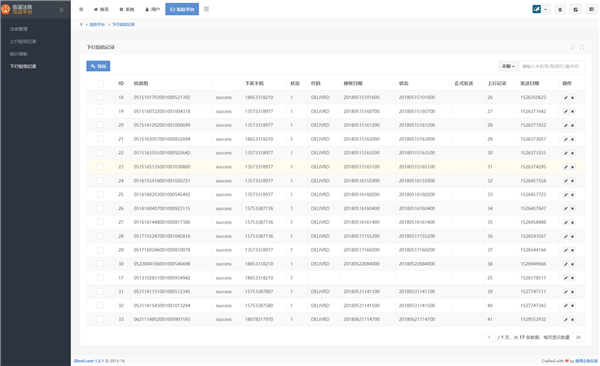
Task: Edit the record with ID 31
Action: click(566, 292)
